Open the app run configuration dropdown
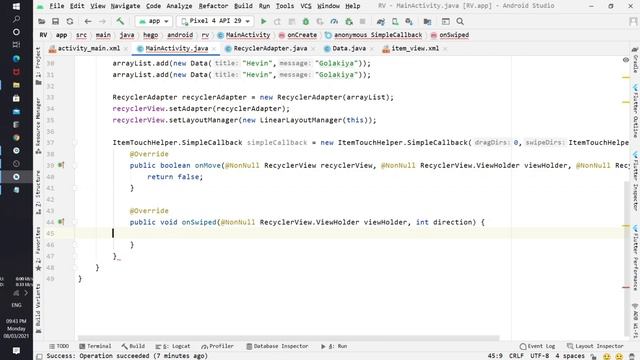The width and height of the screenshot is (640, 360). coord(153,21)
